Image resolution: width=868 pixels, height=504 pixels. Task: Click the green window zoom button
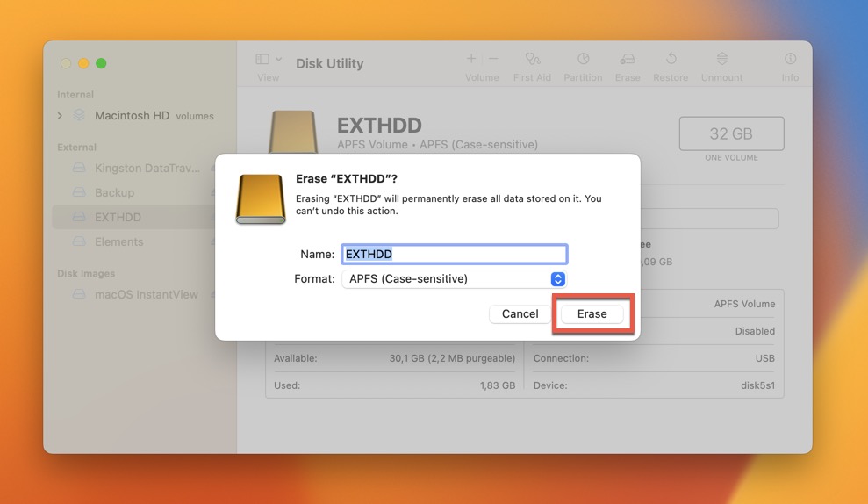[x=101, y=63]
